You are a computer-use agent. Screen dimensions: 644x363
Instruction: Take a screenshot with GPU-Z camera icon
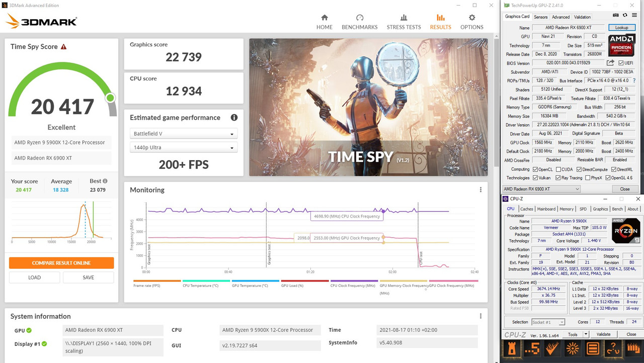(615, 16)
